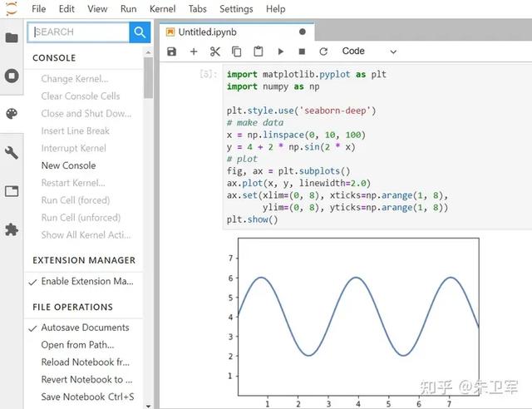Copy the selected cell using the copy icon
The width and height of the screenshot is (532, 409).
[236, 52]
